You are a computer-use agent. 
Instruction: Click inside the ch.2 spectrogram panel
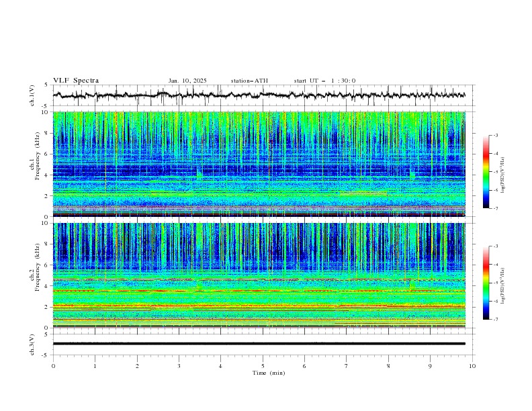coord(259,275)
